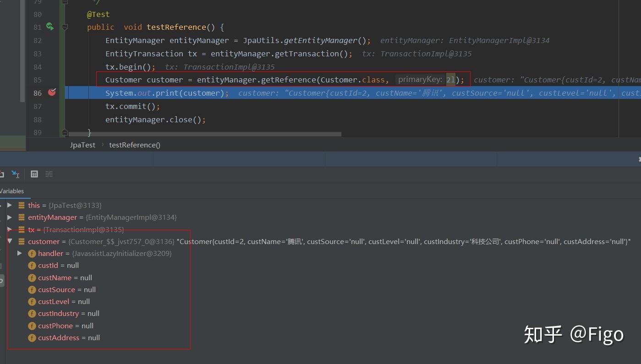The height and width of the screenshot is (364, 641).
Task: Click the inline hint entityManager: EntityManagerImpl@3134
Action: pos(465,40)
